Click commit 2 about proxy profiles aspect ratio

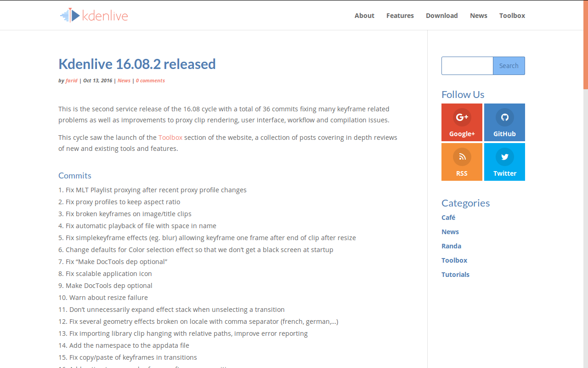pyautogui.click(x=119, y=202)
